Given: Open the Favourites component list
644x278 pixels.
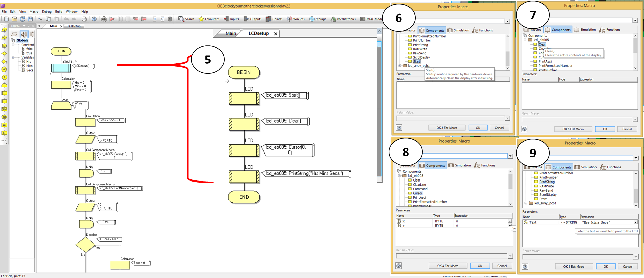Looking at the screenshot, I should (x=209, y=19).
